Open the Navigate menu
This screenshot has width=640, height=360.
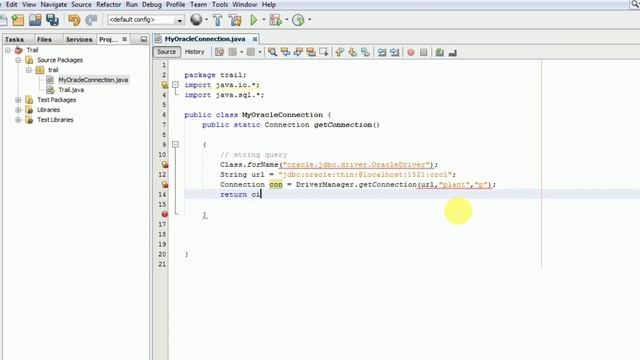click(53, 4)
